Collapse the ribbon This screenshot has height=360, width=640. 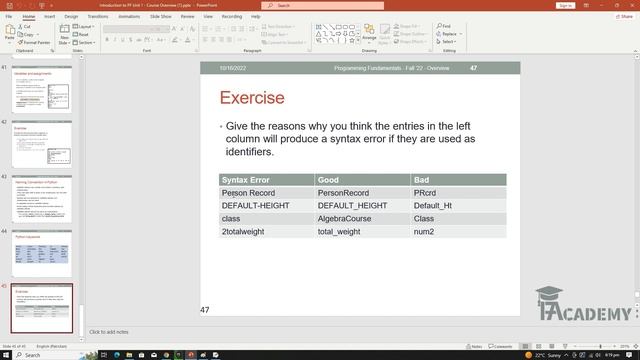[635, 51]
